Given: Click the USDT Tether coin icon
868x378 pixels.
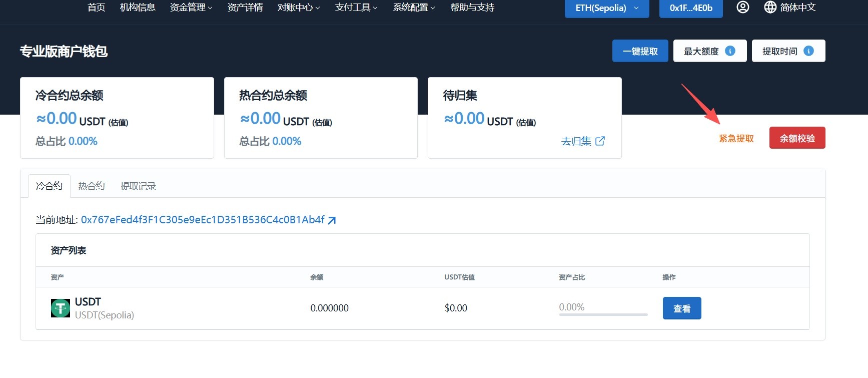Looking at the screenshot, I should coord(61,308).
